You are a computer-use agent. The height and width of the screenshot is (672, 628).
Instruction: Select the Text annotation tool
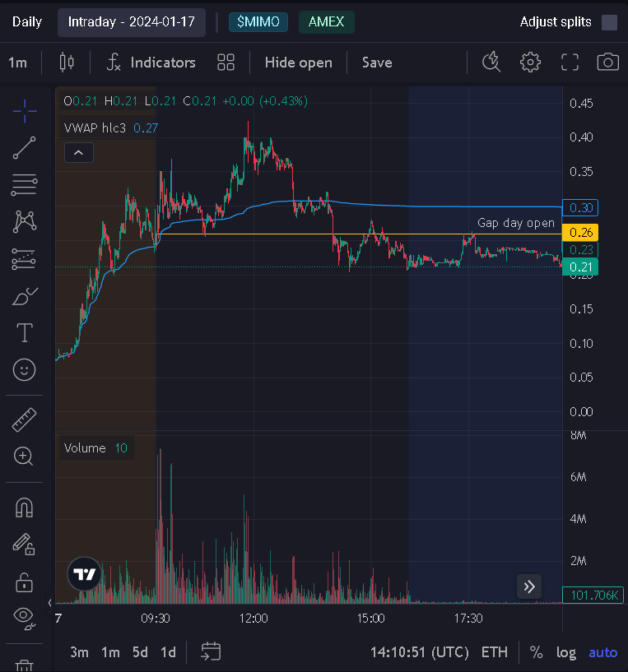tap(25, 333)
